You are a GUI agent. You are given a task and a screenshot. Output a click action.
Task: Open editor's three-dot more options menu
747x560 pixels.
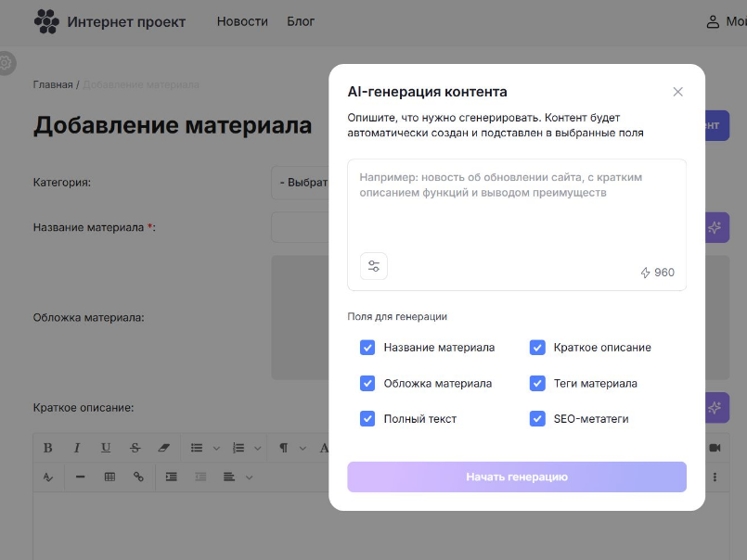715,477
